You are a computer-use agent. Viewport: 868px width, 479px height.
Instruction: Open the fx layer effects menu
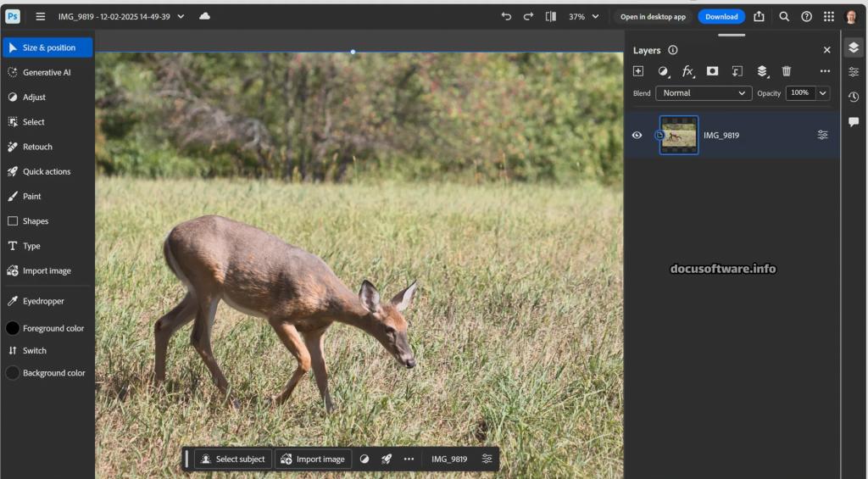pos(688,71)
